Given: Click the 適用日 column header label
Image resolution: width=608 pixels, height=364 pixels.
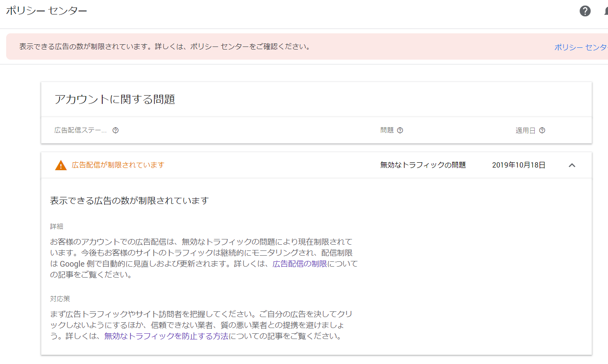Looking at the screenshot, I should pos(525,130).
